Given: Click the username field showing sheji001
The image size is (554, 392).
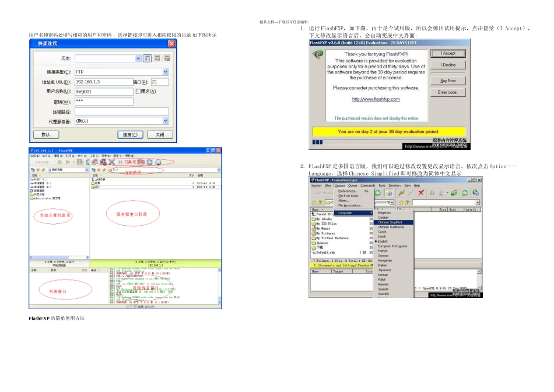Looking at the screenshot, I should point(104,92).
